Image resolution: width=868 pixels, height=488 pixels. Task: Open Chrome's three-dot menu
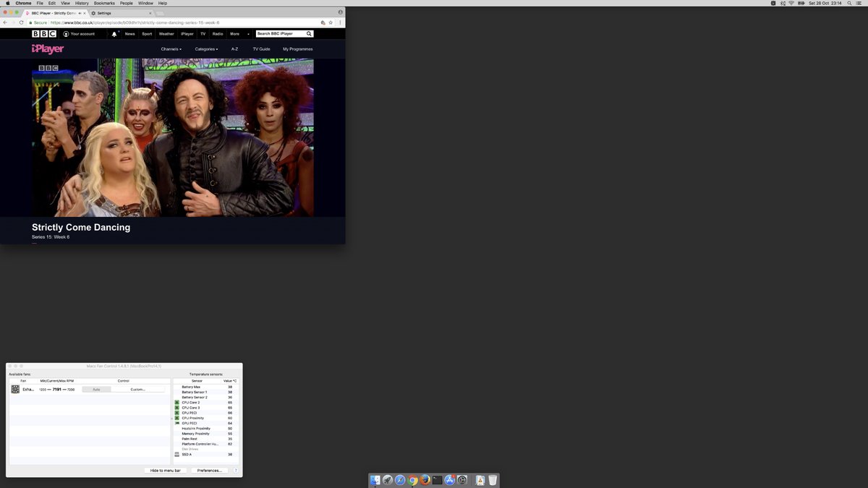[x=341, y=22]
